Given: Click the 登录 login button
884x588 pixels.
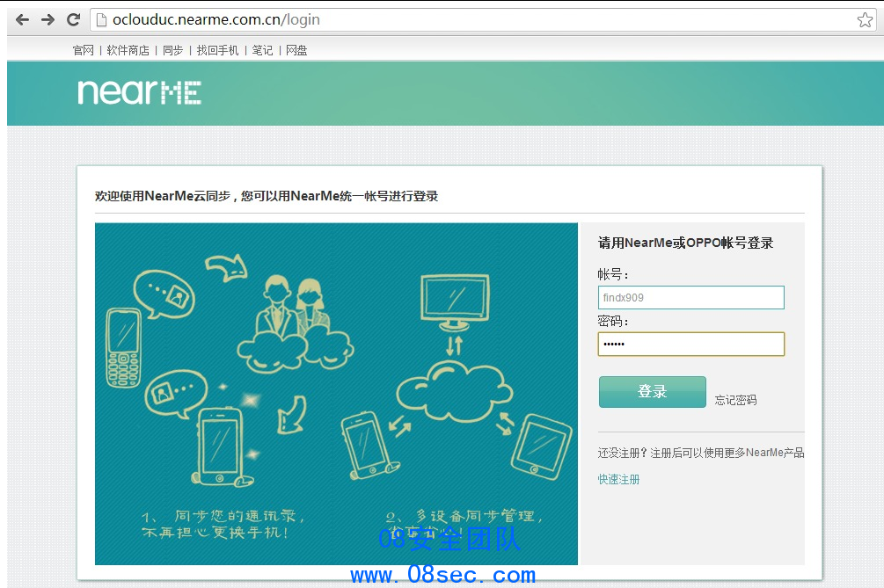Looking at the screenshot, I should pyautogui.click(x=653, y=391).
